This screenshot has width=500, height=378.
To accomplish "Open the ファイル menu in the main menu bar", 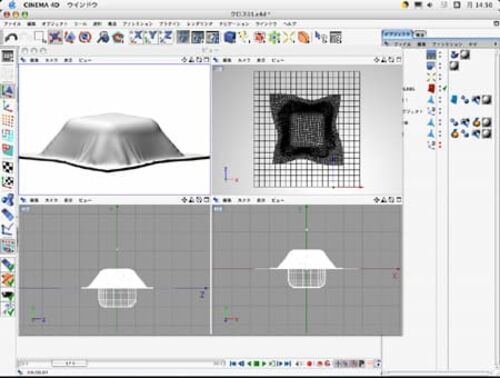I will pyautogui.click(x=12, y=24).
